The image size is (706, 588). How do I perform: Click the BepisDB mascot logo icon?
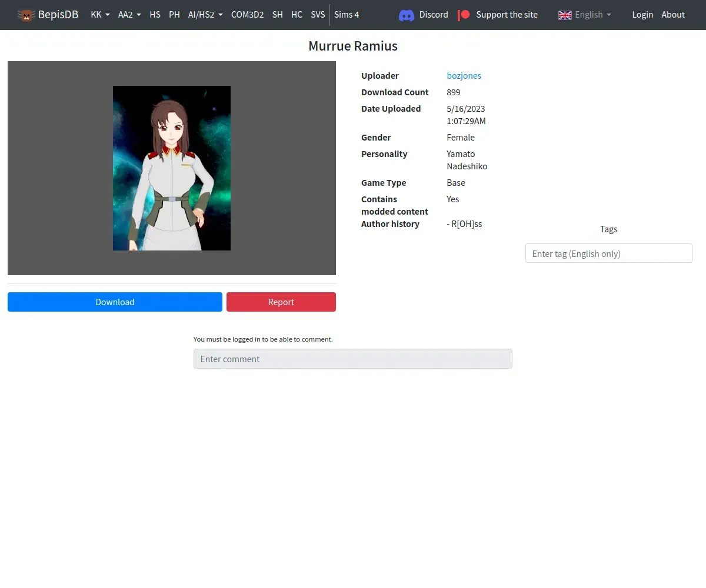pyautogui.click(x=26, y=15)
